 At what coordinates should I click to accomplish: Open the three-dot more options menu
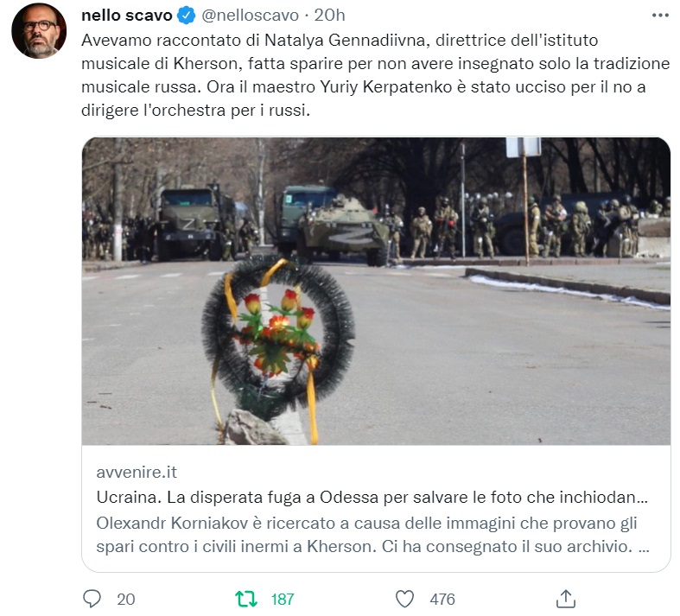[660, 16]
